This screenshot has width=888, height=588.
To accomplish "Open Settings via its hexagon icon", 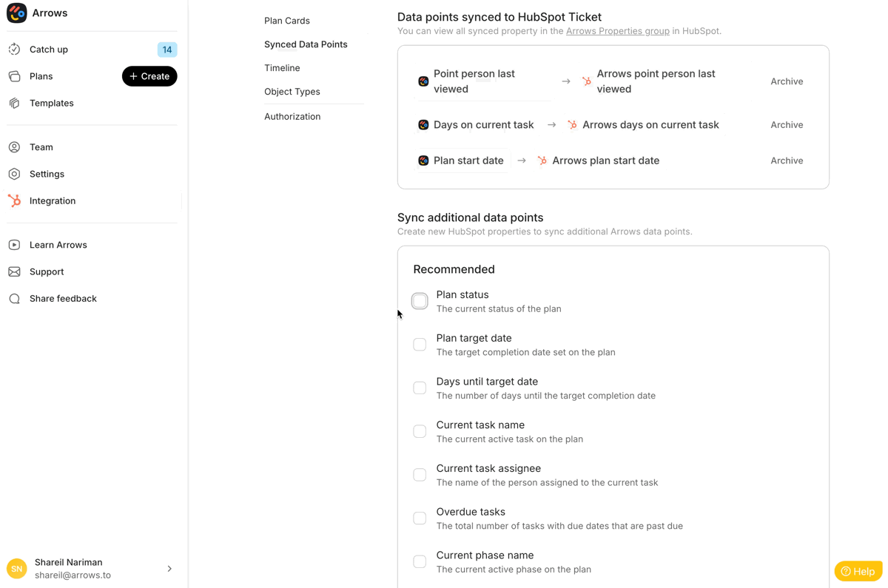I will 15,174.
